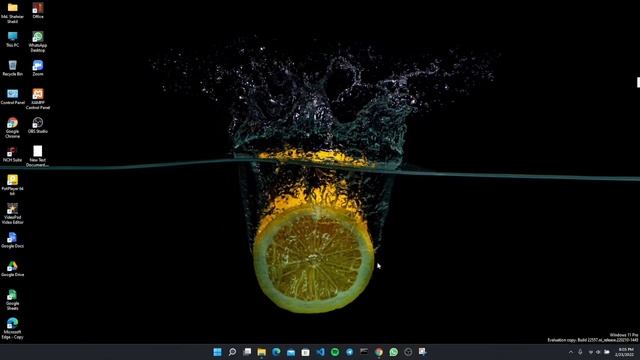Select the NCH Suite desktop shortcut
This screenshot has width=640, height=360.
(x=12, y=154)
